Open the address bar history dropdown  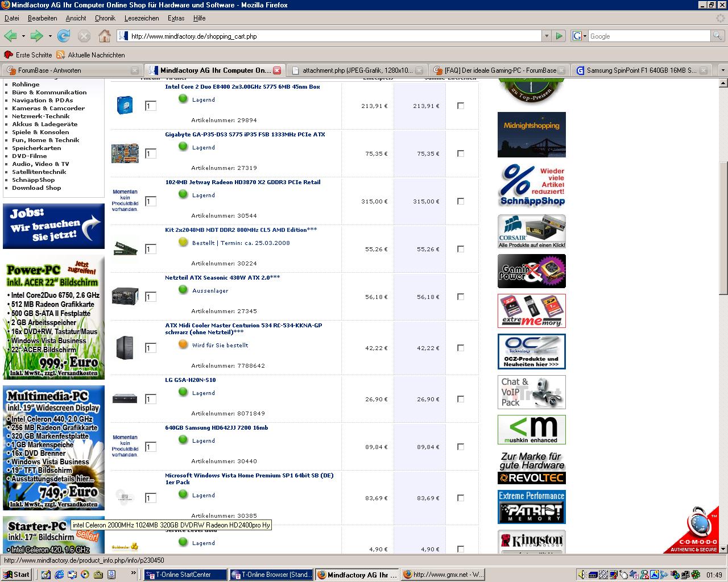tap(547, 36)
